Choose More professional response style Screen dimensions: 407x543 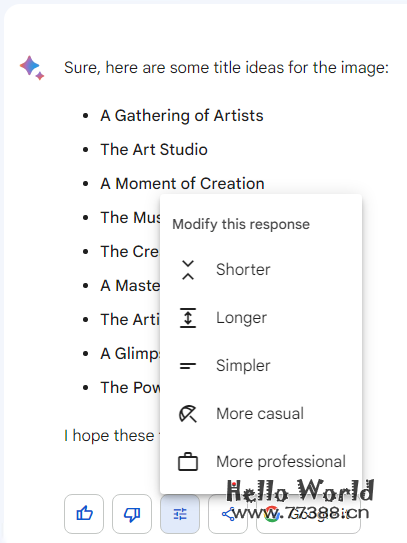pos(261,462)
